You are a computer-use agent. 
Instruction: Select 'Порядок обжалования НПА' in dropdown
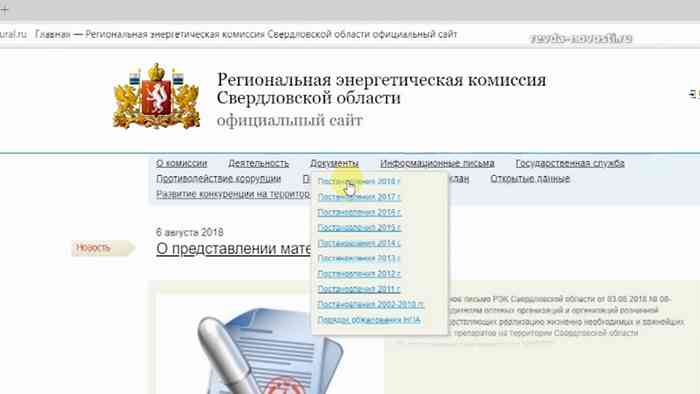[x=369, y=320]
